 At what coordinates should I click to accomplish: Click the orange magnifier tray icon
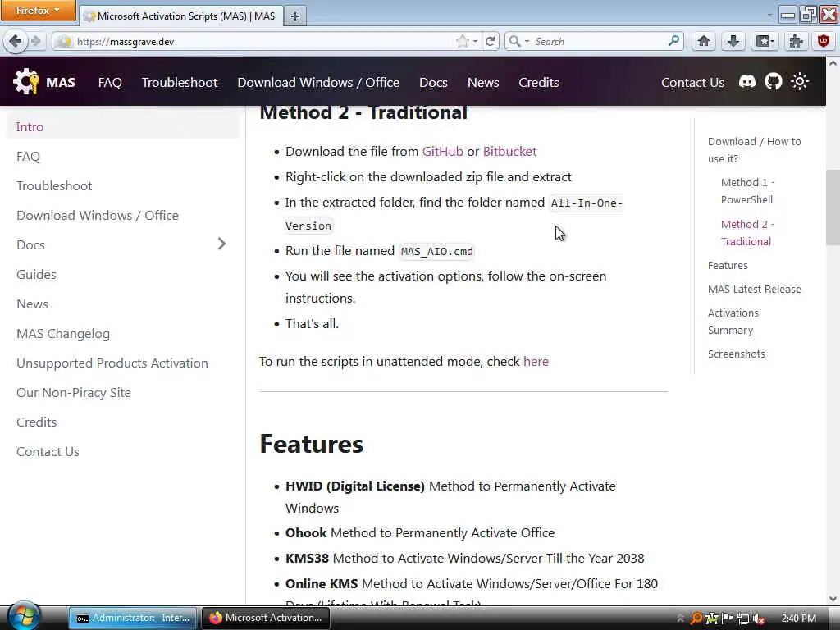(x=696, y=619)
